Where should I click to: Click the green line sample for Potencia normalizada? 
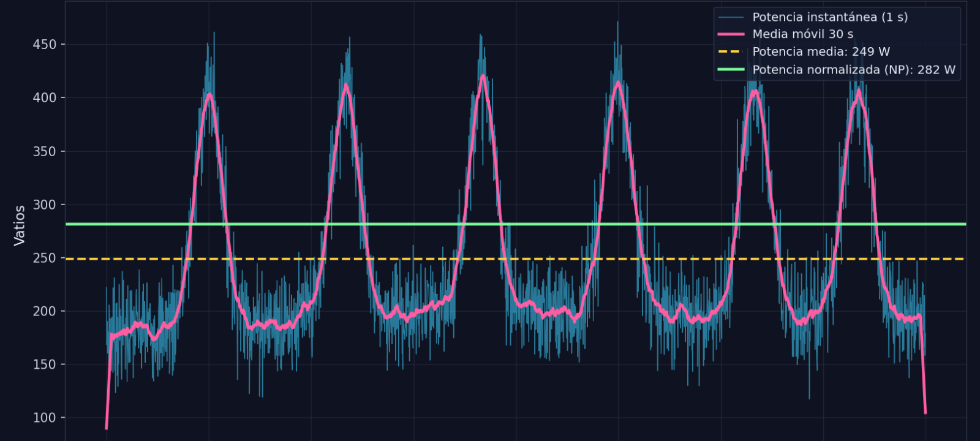[x=731, y=70]
